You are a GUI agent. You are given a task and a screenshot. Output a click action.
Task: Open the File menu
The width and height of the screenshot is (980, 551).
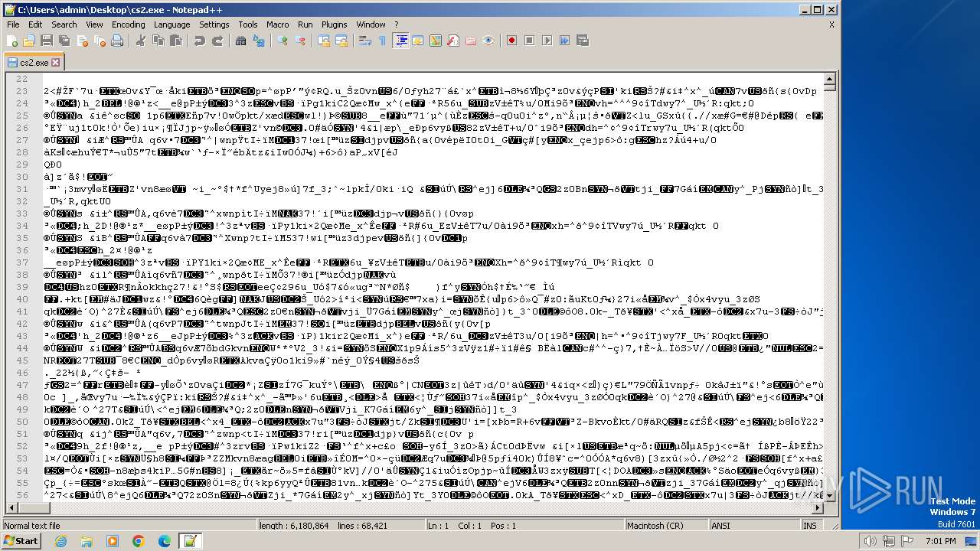pyautogui.click(x=13, y=24)
